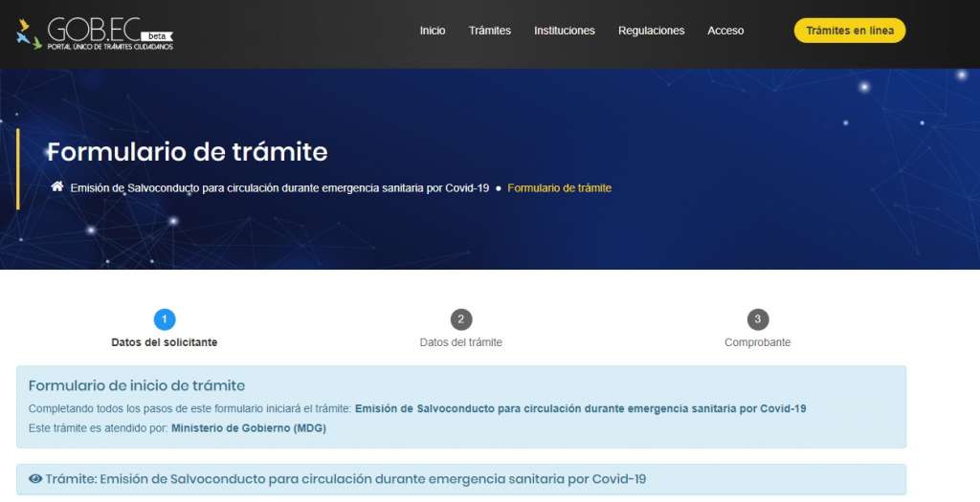
Task: Select step 2 circle Datos del trámite
Action: (461, 319)
